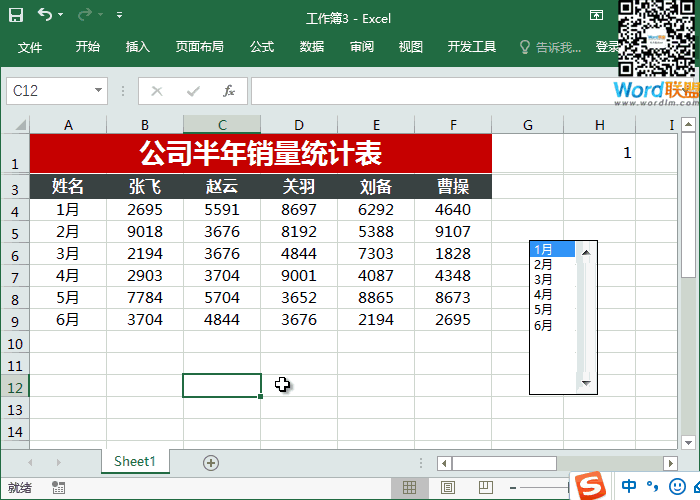Click cell with value 2695 under 张飞

click(145, 210)
